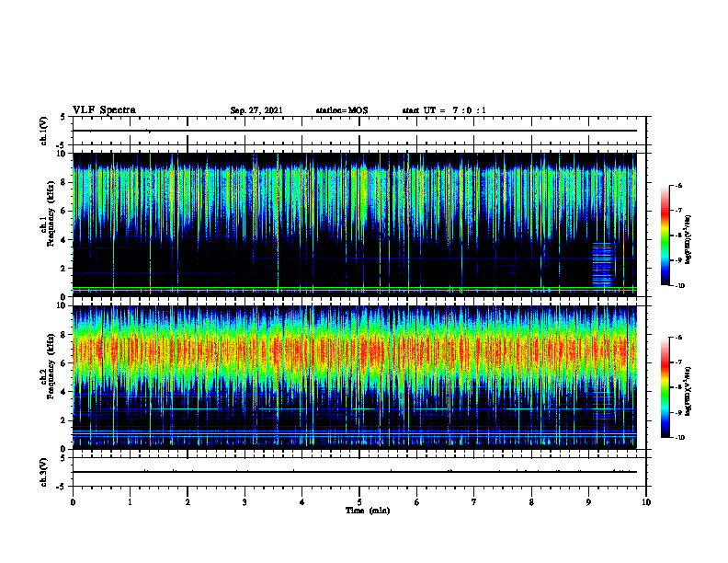Click the 'Time (min)' axis label
The width and height of the screenshot is (728, 563).
(368, 511)
